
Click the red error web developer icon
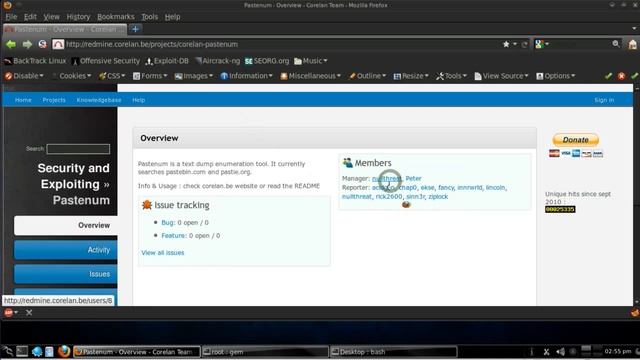click(621, 76)
